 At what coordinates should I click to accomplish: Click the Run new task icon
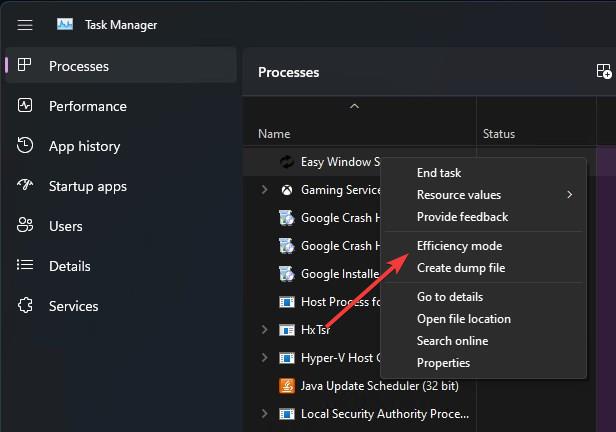[603, 72]
